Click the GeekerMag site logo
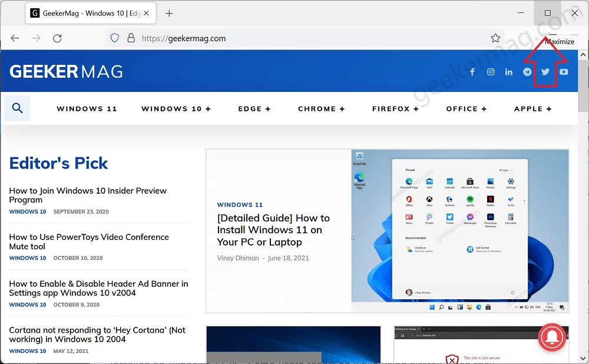Screen dimensions: 589x364 tap(66, 71)
